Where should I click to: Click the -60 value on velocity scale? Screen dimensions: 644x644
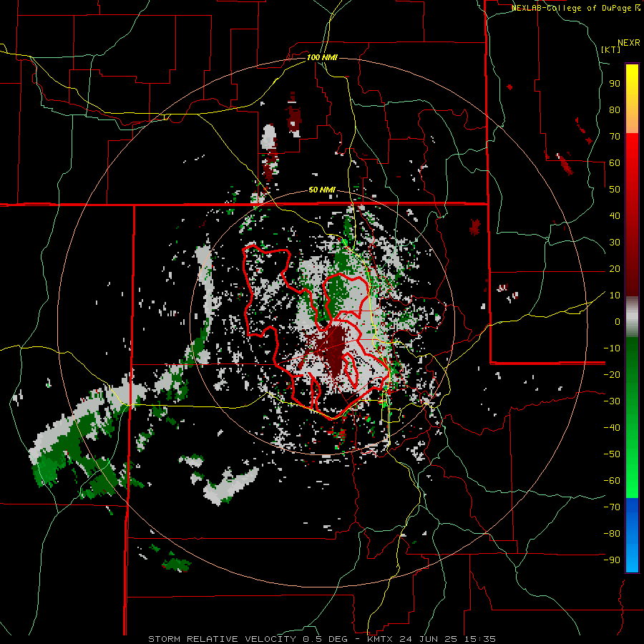coord(612,481)
